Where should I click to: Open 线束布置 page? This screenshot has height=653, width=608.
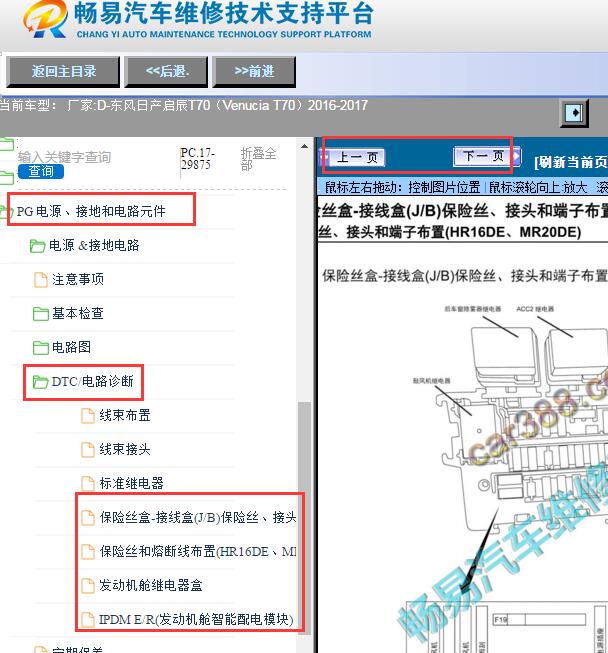125,415
